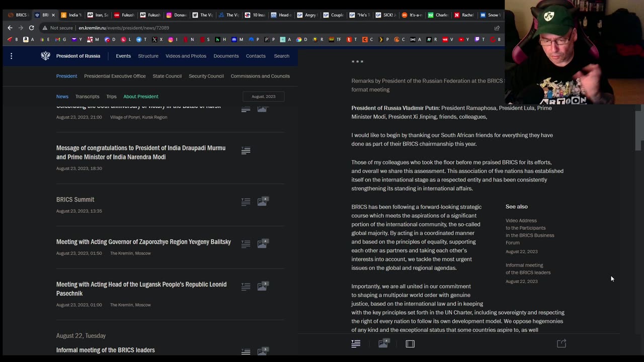Show article text view in bottom bar
This screenshot has width=644, height=362.
click(356, 344)
